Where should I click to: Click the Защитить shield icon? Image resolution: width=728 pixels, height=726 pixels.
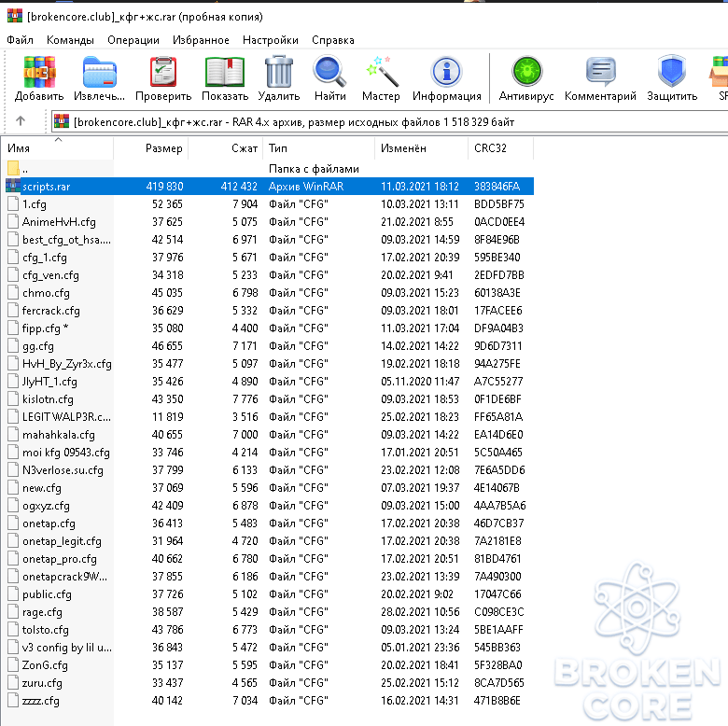pyautogui.click(x=671, y=72)
